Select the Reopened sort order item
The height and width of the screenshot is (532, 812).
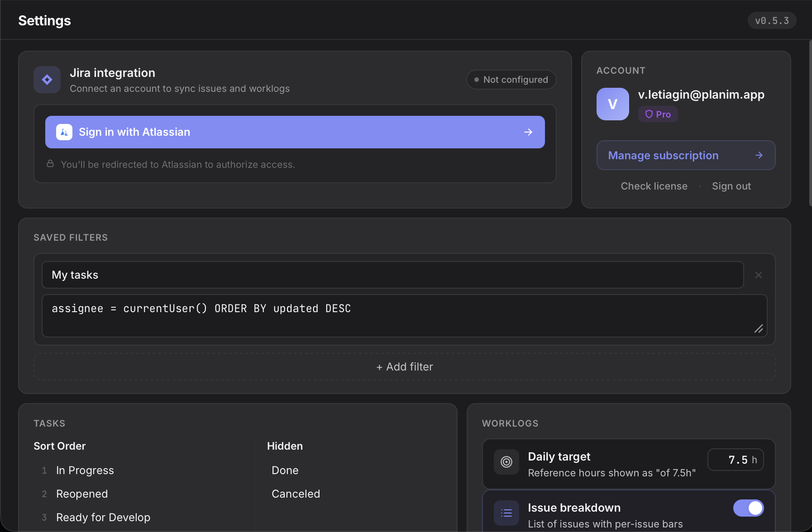click(x=82, y=494)
